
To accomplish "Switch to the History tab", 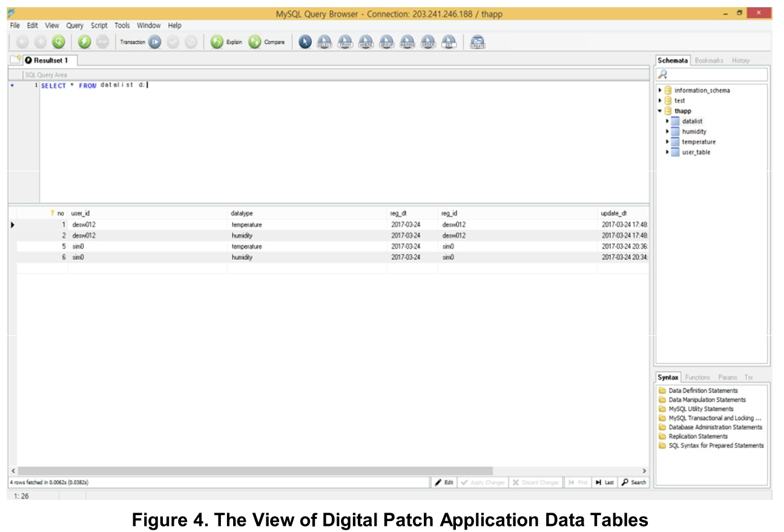I will click(740, 61).
